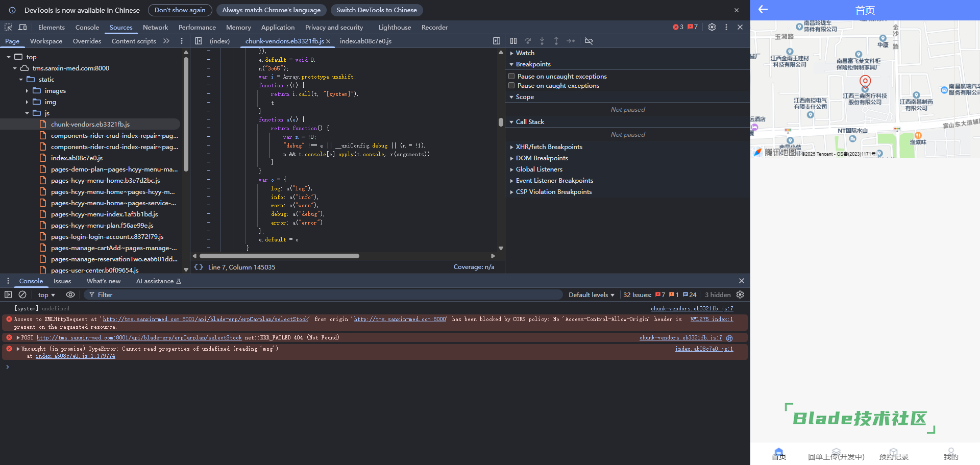The image size is (980, 465).
Task: Collapse the Breakpoints section
Action: click(511, 64)
